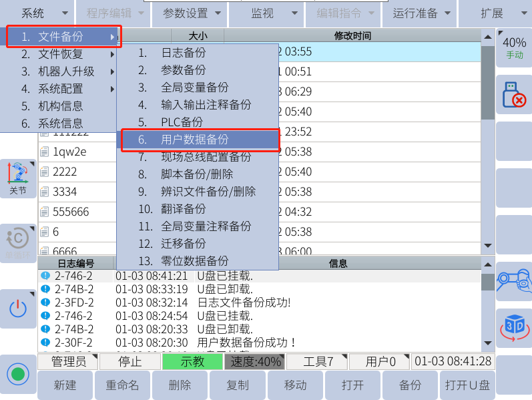532x400 pixels.
Task: Select 用户数据备份 from the submenu
Action: (195, 140)
